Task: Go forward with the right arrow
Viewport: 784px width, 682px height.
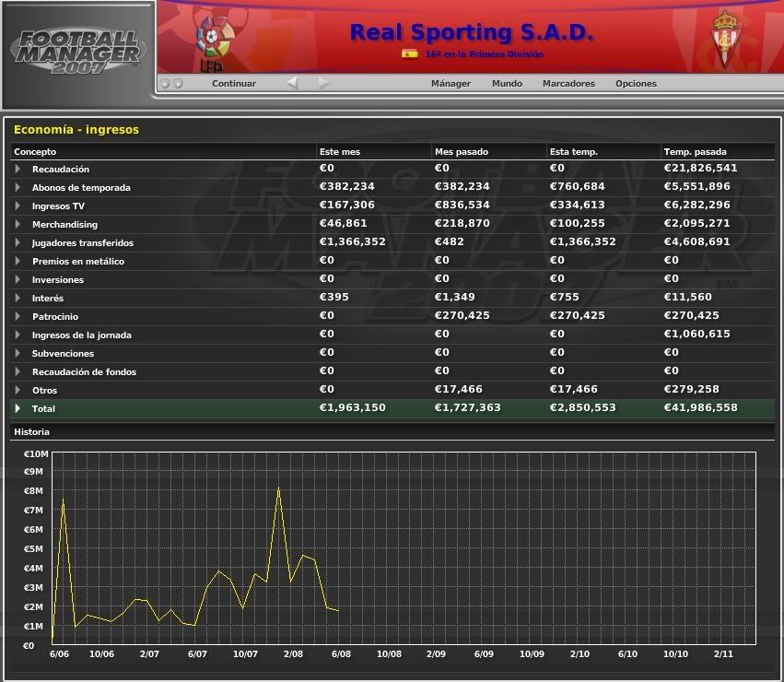Action: 323,83
